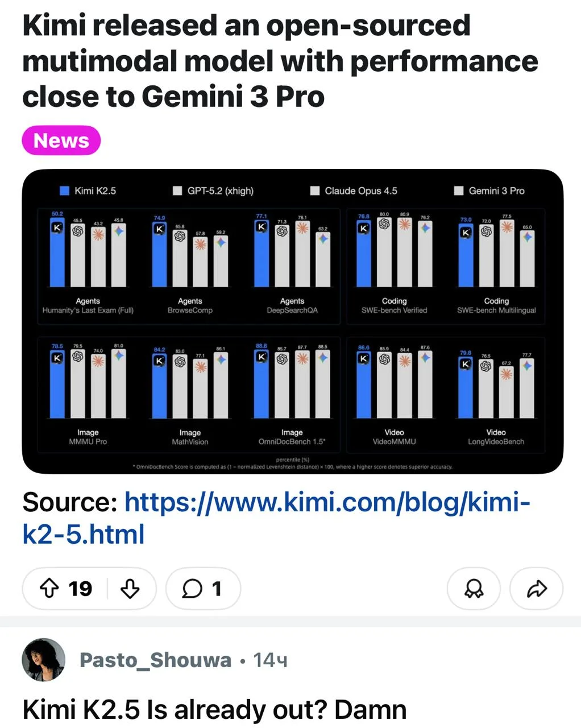This screenshot has height=728, width=581.
Task: Share this post
Action: pos(536,589)
